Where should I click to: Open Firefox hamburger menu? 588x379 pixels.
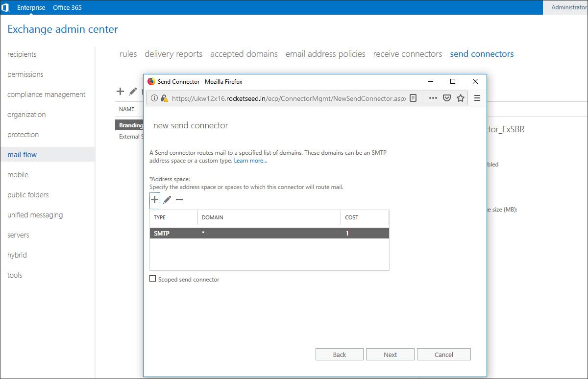477,98
